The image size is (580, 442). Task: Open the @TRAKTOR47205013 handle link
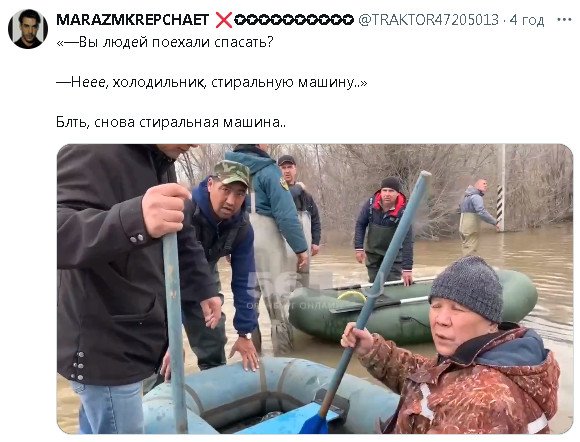click(x=428, y=20)
